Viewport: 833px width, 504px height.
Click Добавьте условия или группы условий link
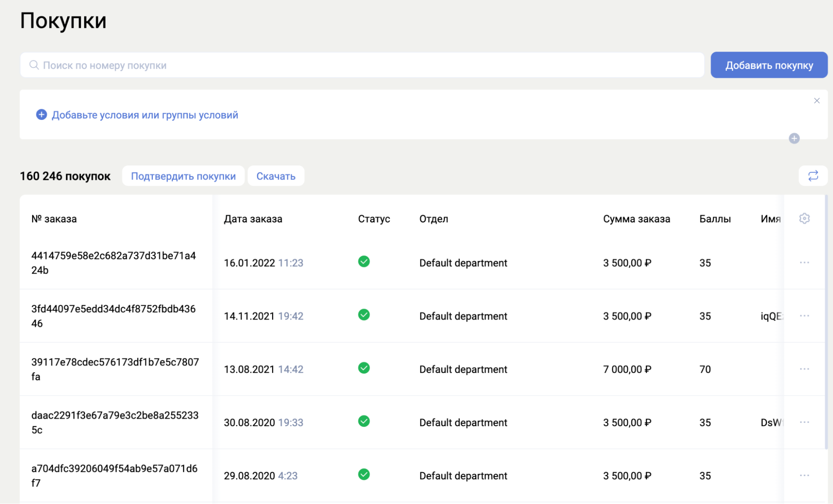pyautogui.click(x=145, y=115)
